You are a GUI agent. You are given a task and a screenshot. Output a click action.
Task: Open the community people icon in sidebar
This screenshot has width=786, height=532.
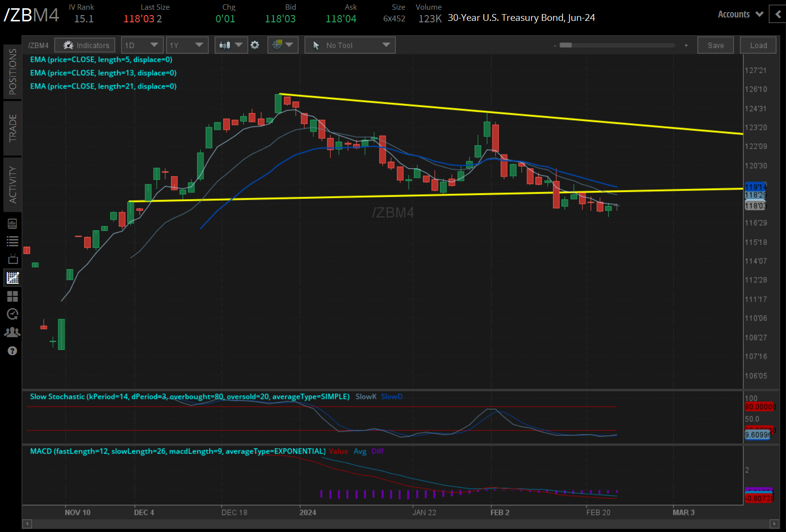[x=12, y=331]
